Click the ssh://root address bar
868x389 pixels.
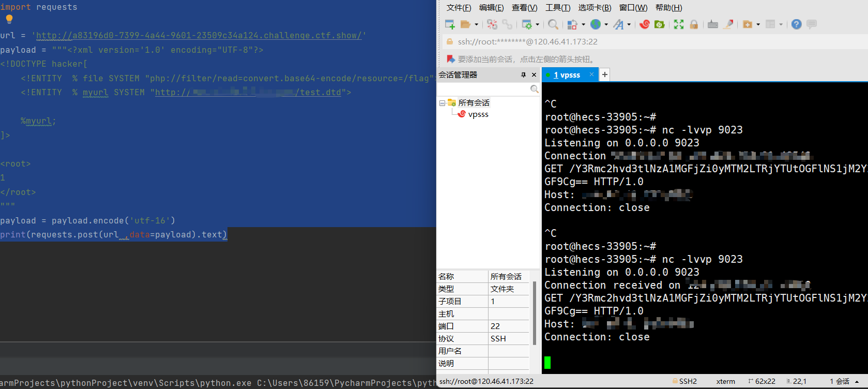pyautogui.click(x=654, y=42)
